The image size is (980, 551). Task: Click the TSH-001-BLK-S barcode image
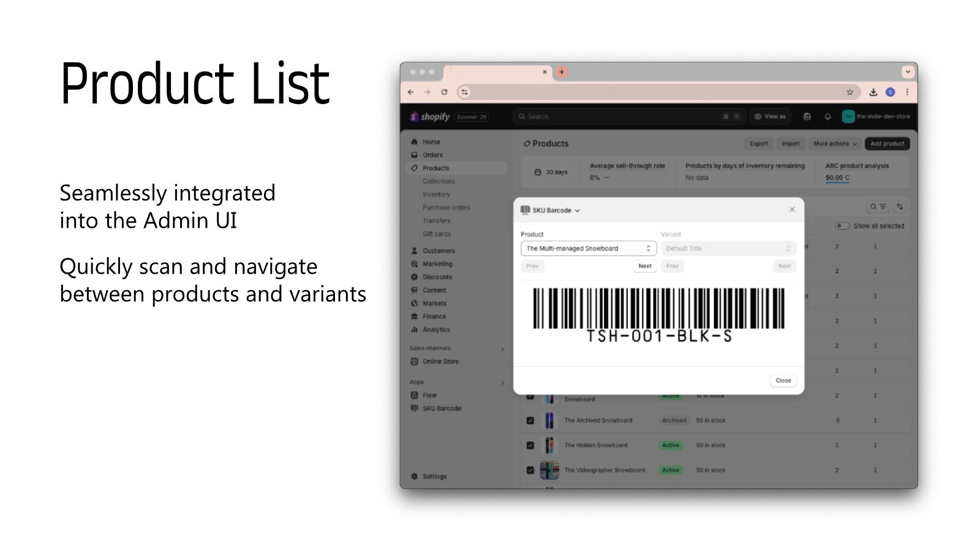[x=659, y=315]
